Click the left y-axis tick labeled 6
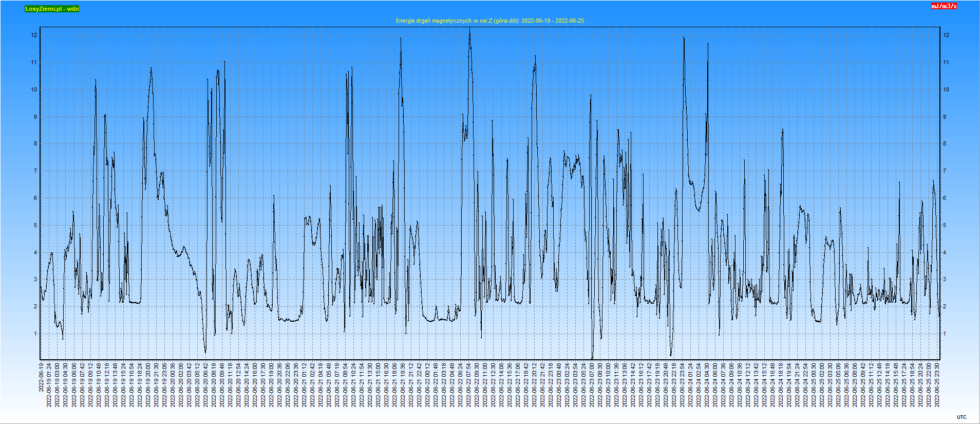980x424 pixels. 35,198
